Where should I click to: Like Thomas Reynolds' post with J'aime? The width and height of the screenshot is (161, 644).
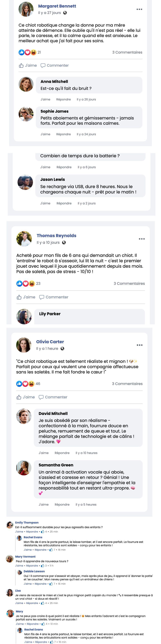point(19,297)
